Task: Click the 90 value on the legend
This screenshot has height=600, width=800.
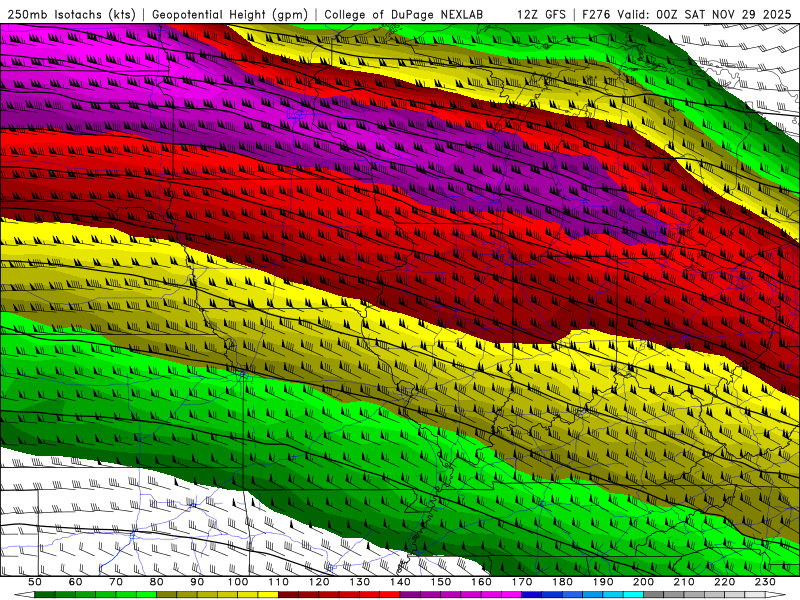Action: pyautogui.click(x=197, y=582)
